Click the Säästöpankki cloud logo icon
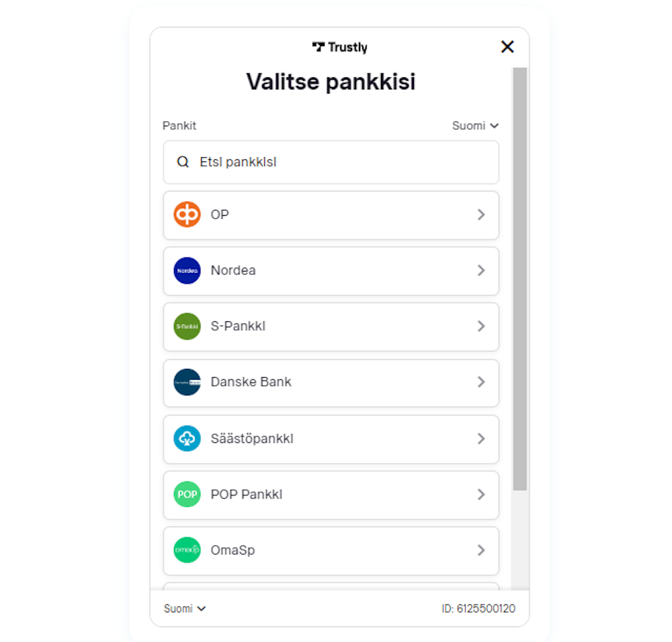This screenshot has height=642, width=672. tap(187, 438)
